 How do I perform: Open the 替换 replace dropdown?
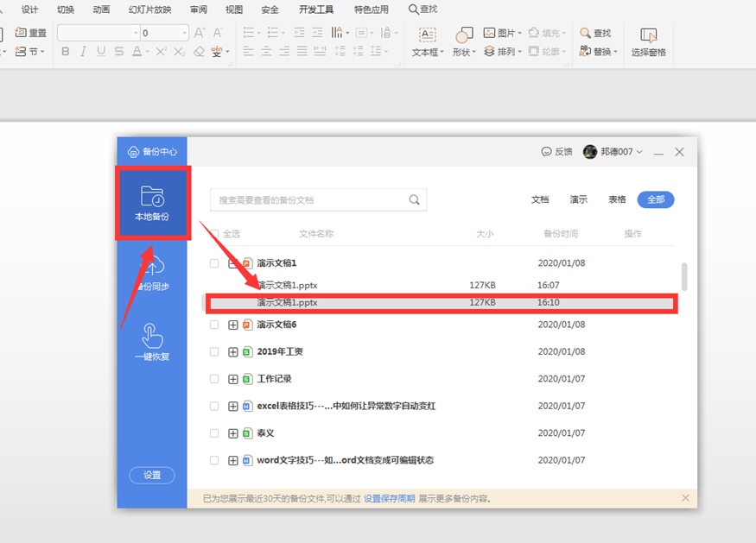point(616,52)
